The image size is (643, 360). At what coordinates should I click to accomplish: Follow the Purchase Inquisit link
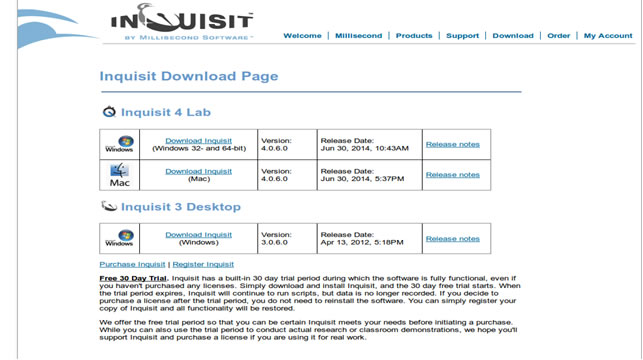[x=132, y=264]
